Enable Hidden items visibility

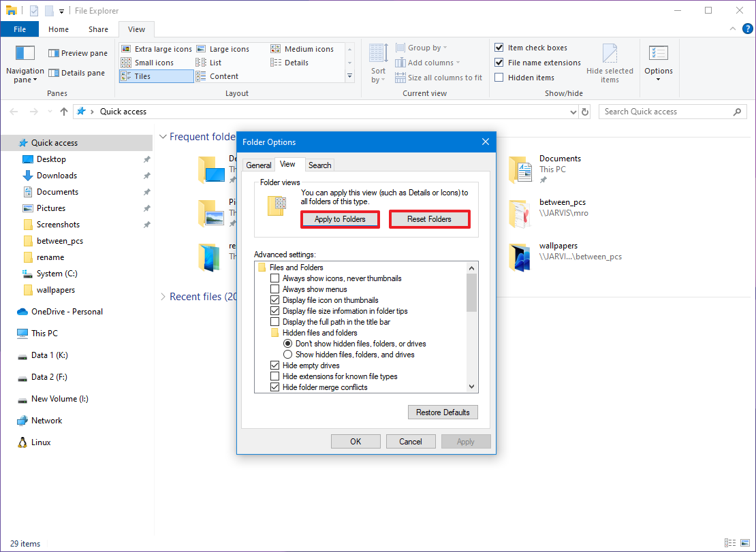[501, 77]
